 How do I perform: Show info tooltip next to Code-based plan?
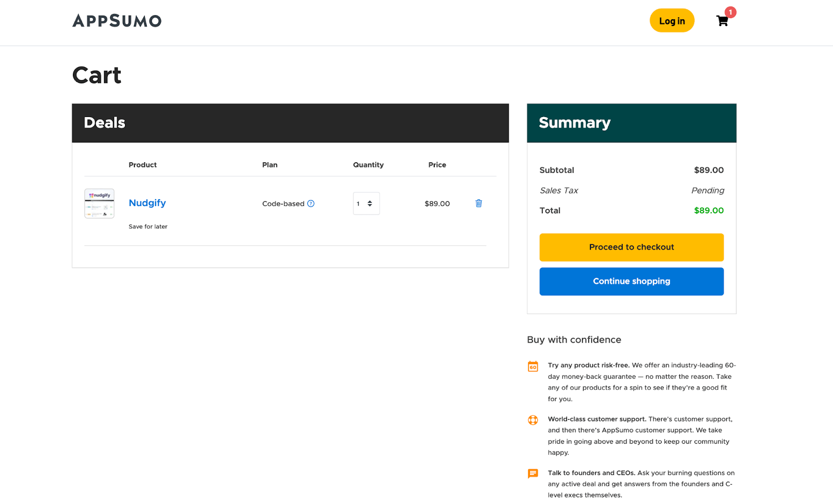[x=311, y=203]
